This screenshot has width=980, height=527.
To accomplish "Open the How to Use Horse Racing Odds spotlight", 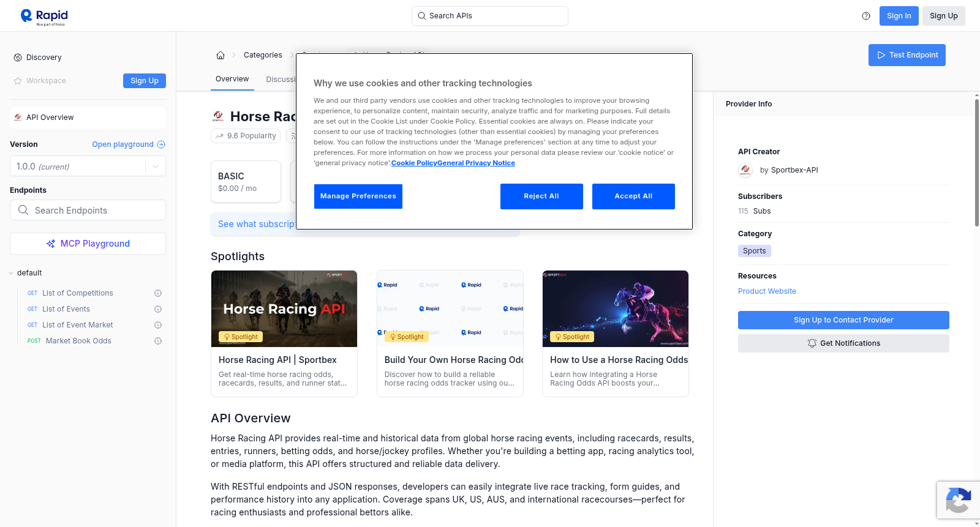I will pos(616,334).
